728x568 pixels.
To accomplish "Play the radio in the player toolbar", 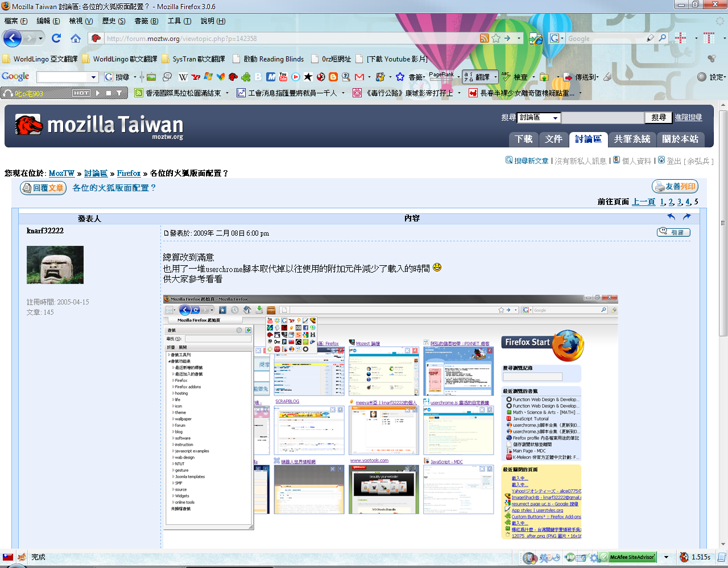I will click(x=98, y=93).
